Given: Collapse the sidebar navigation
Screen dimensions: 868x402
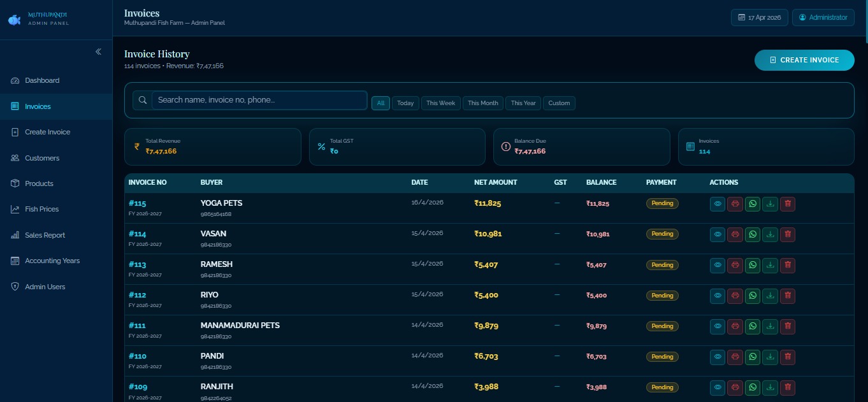Looking at the screenshot, I should [98, 52].
